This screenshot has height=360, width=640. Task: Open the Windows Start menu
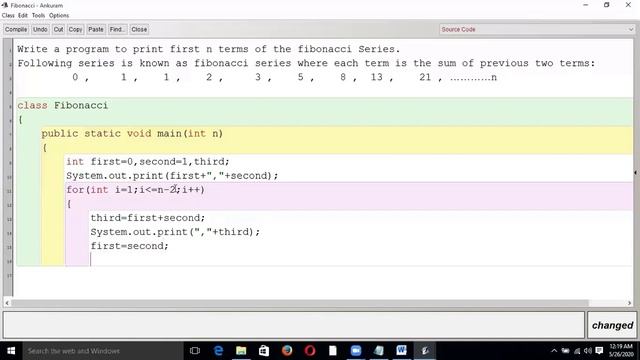pos(11,351)
